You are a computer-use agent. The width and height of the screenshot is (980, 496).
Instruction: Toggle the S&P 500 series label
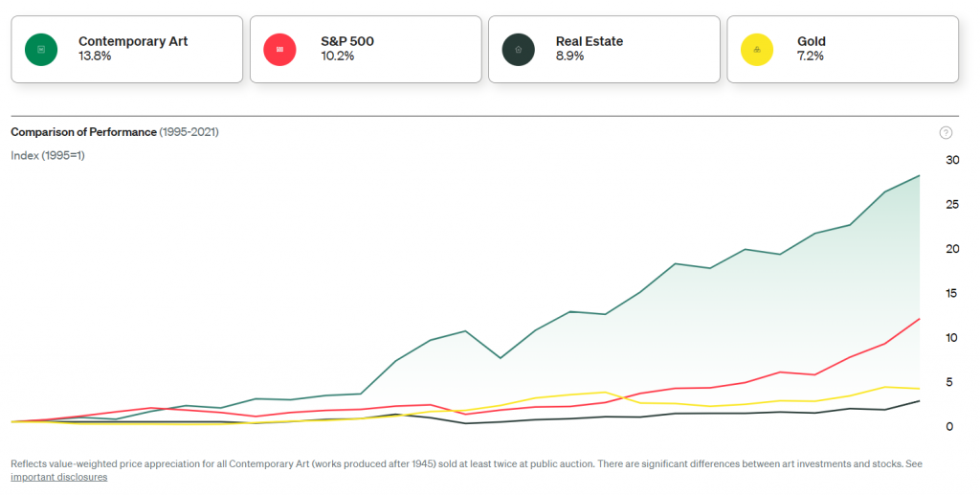[x=349, y=41]
